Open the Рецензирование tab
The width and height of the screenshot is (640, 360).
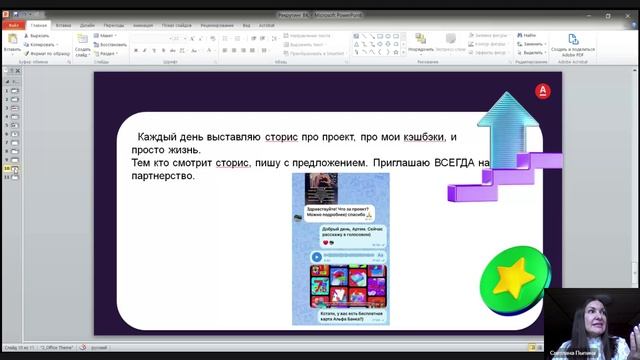click(x=217, y=25)
